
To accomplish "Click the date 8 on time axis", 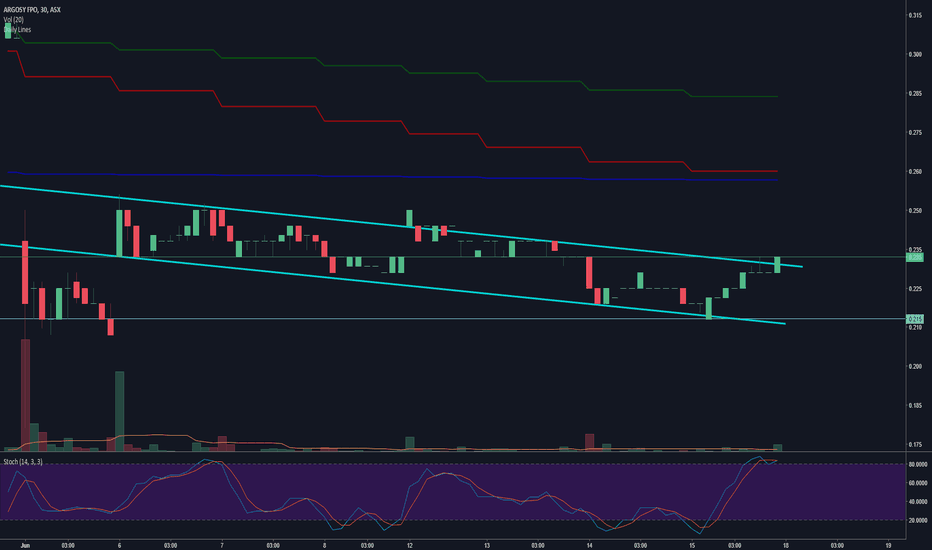I will point(325,545).
